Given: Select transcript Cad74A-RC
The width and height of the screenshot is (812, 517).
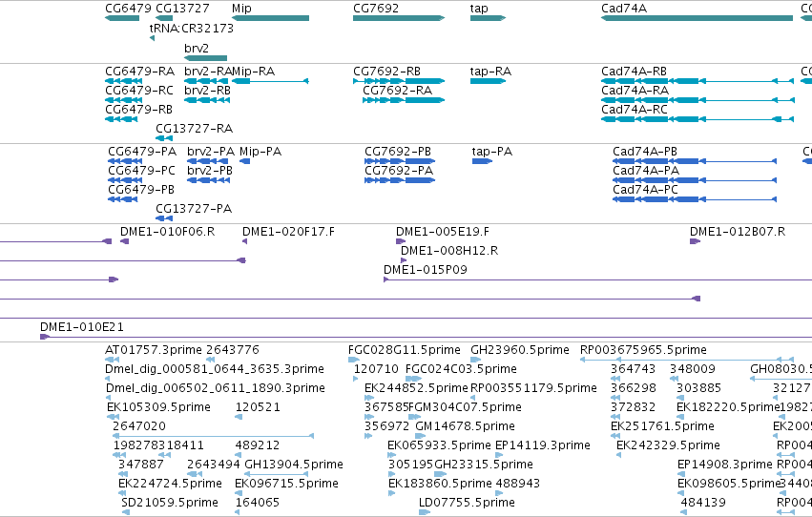Looking at the screenshot, I should [697, 119].
